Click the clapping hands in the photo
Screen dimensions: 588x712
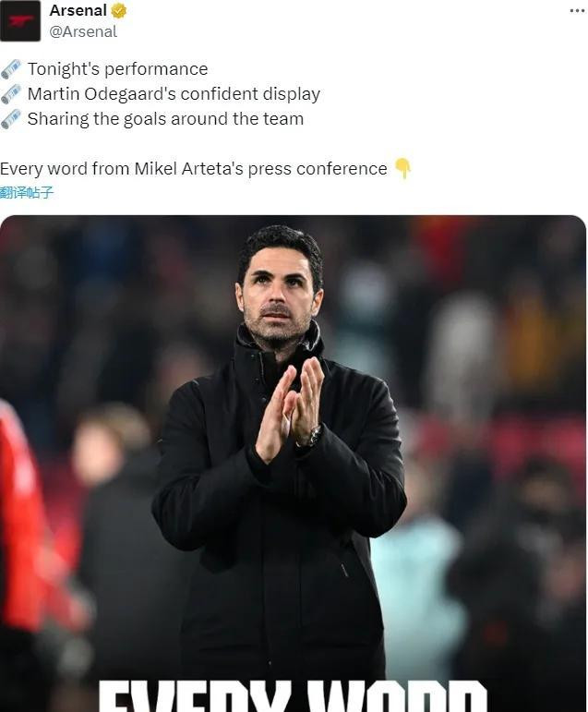pos(290,409)
